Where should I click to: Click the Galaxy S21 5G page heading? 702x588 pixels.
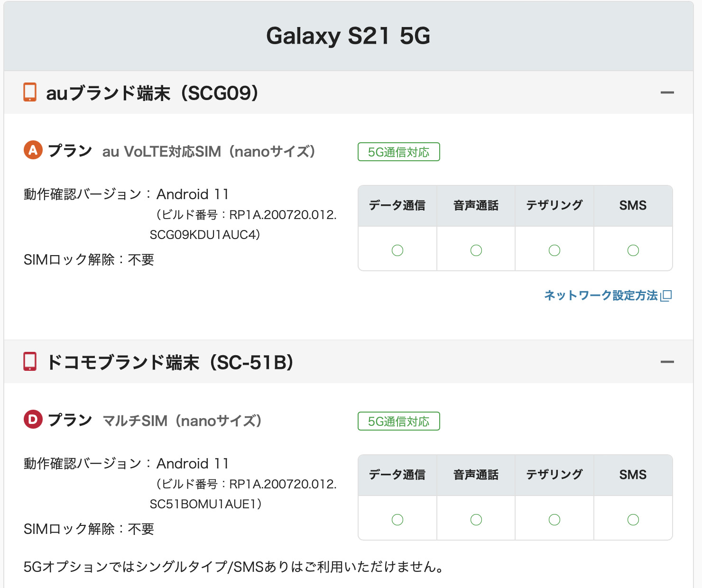[348, 36]
